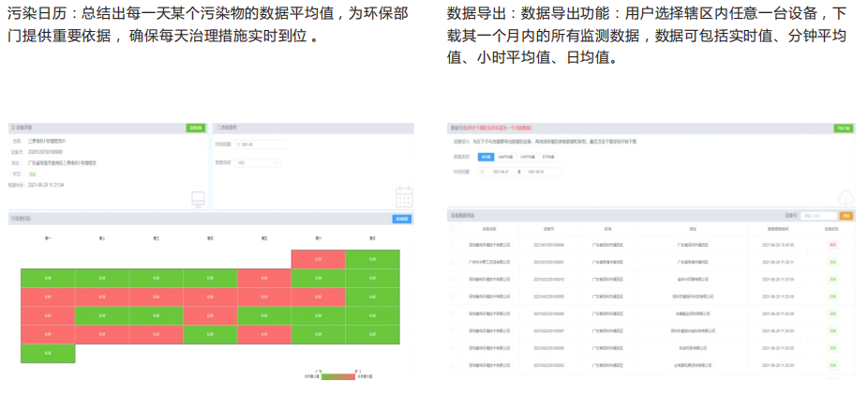
Task: Click the large calendar icon in query panel
Action: [x=404, y=197]
